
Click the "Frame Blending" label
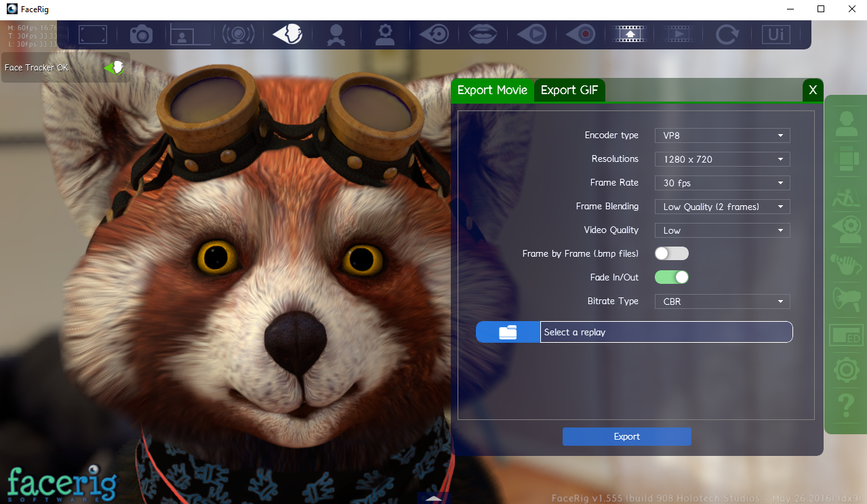[607, 207]
